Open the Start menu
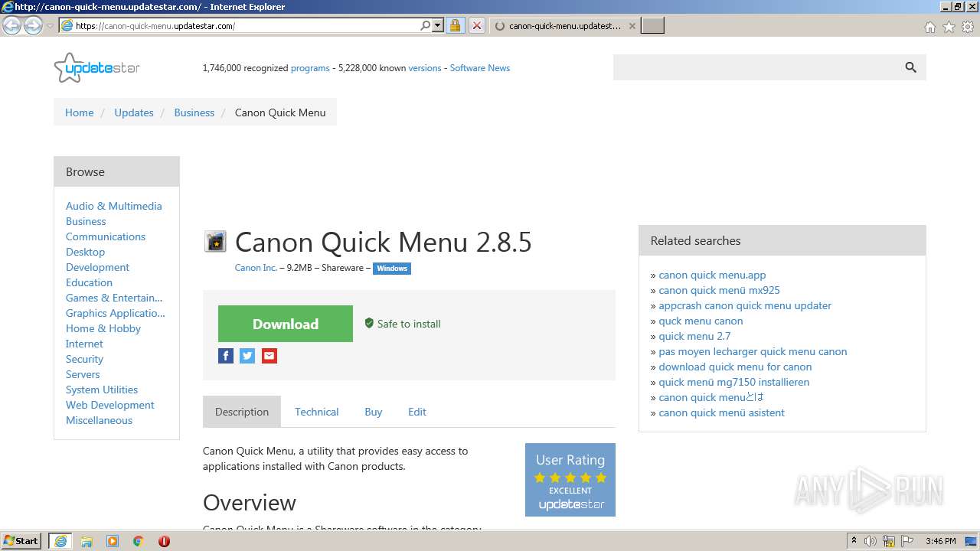The width and height of the screenshot is (980, 551). coord(21,541)
